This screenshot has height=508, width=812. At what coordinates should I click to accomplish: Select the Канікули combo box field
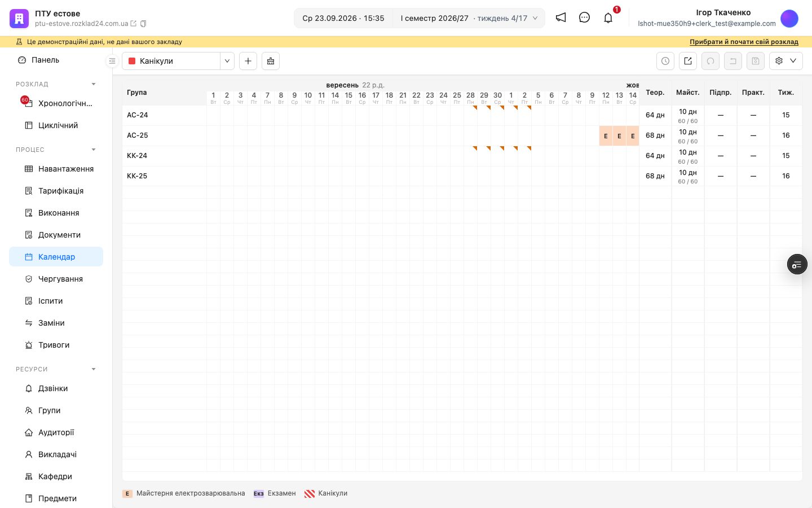[x=171, y=61]
